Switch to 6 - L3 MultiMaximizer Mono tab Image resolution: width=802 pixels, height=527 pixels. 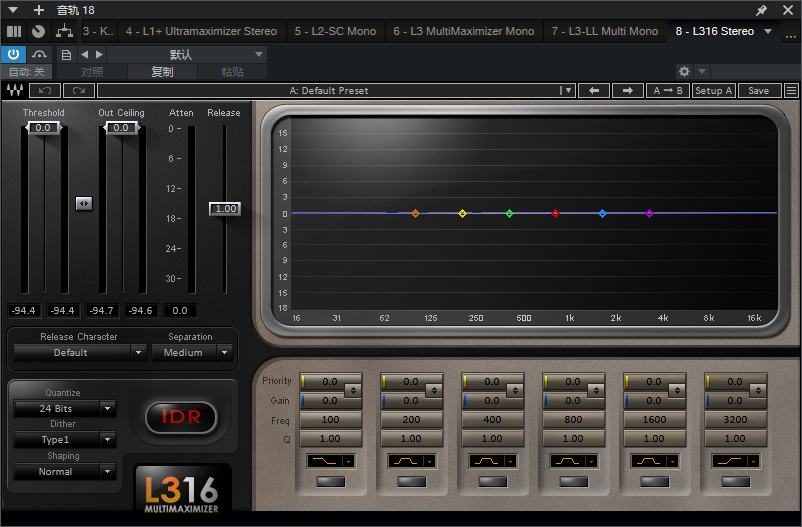(x=464, y=31)
